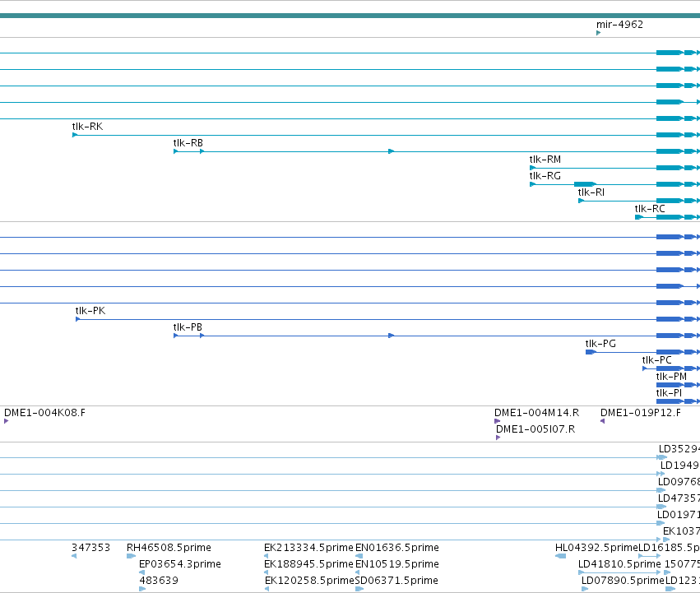The width and height of the screenshot is (700, 593).
Task: Click the tlk-RI transcript start arrow
Action: click(x=581, y=201)
